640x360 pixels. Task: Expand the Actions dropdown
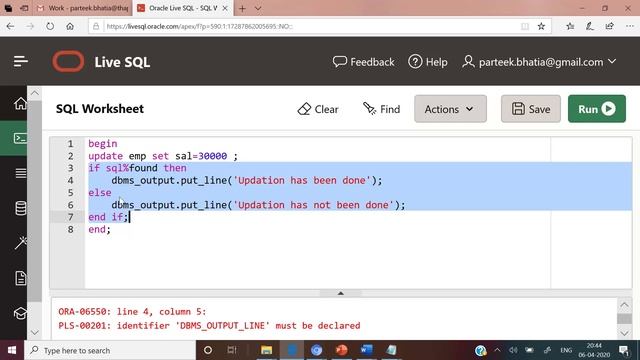pyautogui.click(x=450, y=109)
